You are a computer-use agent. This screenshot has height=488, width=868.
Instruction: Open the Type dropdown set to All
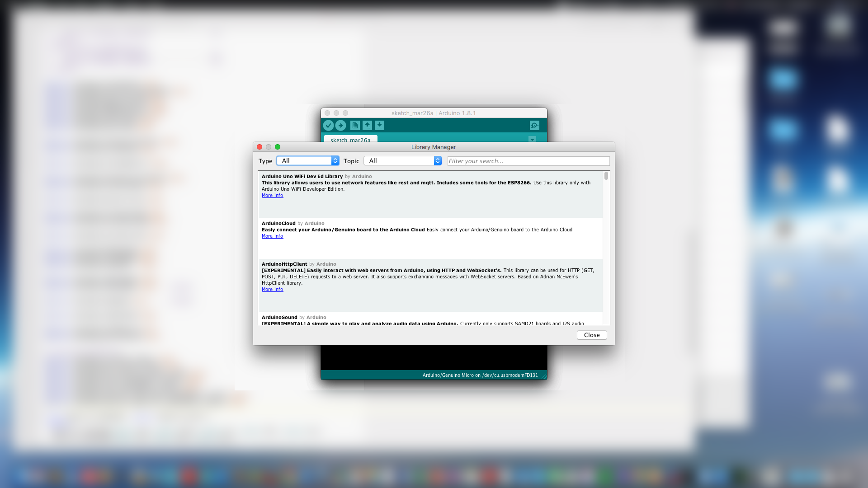tap(307, 160)
